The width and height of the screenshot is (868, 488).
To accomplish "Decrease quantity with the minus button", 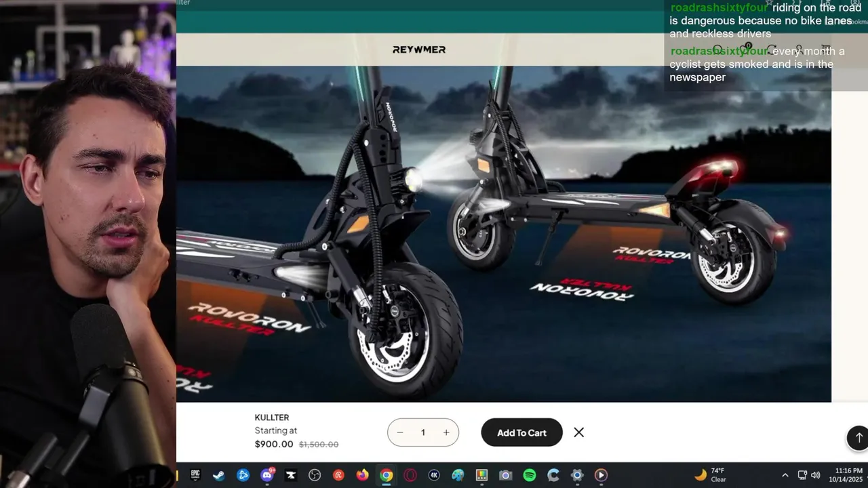I will click(400, 432).
